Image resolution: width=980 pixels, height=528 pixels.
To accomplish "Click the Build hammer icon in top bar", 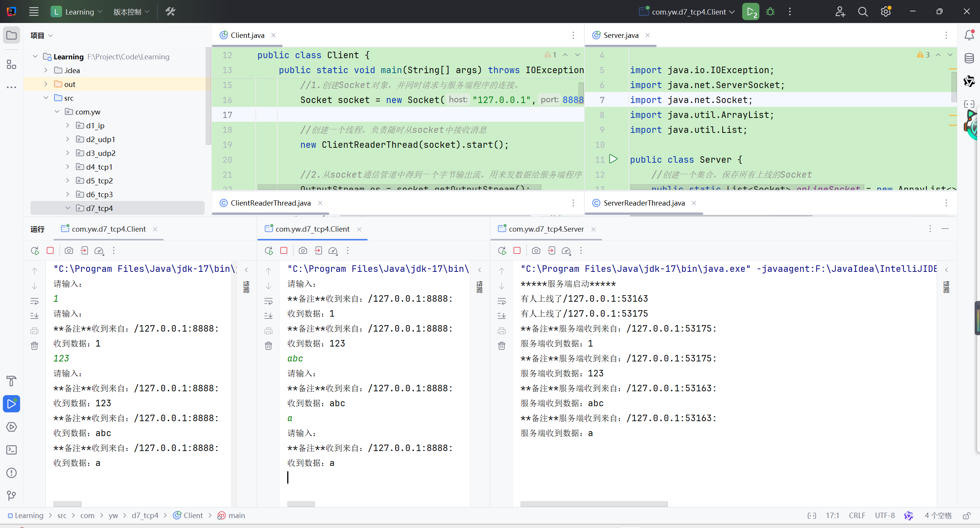I will 170,12.
